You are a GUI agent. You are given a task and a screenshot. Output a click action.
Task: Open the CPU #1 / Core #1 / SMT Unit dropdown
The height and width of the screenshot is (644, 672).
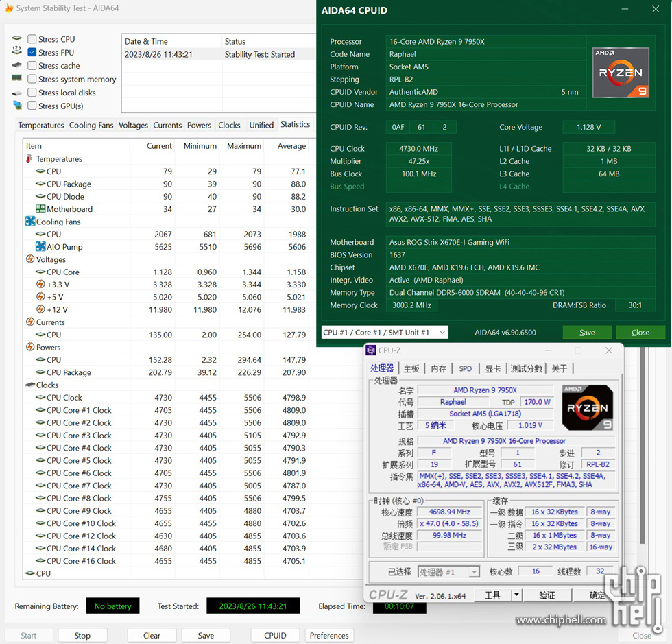click(x=385, y=333)
